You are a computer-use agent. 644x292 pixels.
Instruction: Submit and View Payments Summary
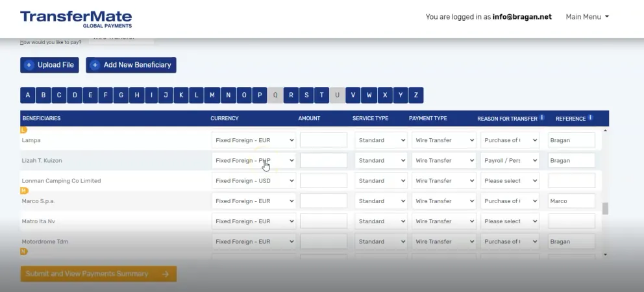point(99,274)
